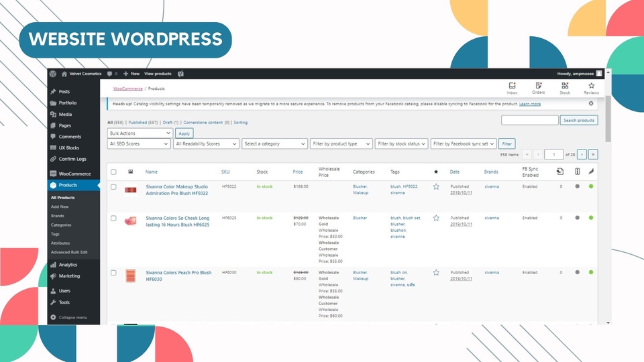
Task: Dismiss the catalog visibility notice
Action: point(591,103)
